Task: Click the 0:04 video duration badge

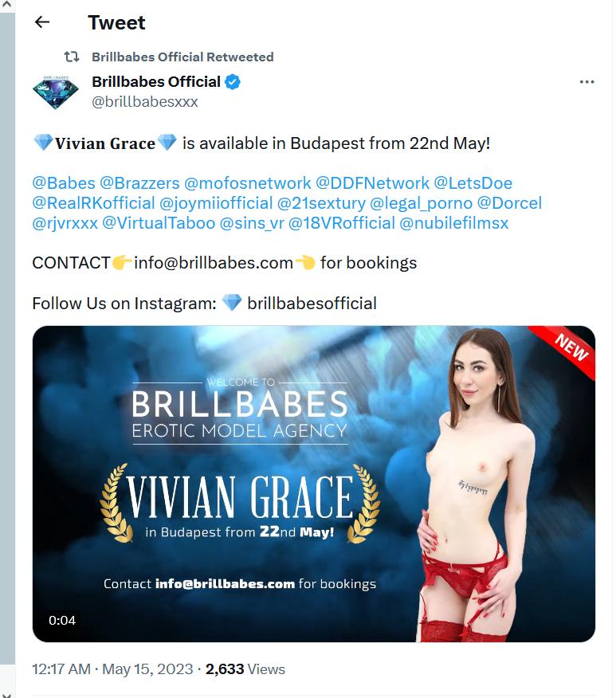Action: click(x=62, y=620)
